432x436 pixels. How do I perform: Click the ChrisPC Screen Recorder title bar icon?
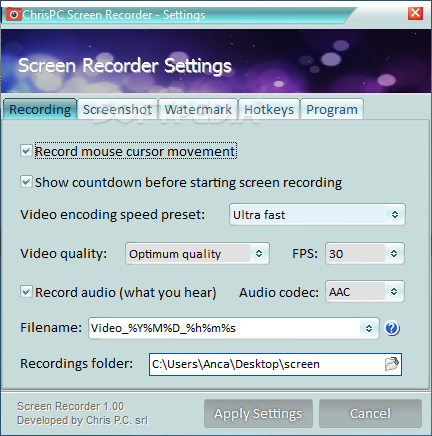pyautogui.click(x=14, y=15)
